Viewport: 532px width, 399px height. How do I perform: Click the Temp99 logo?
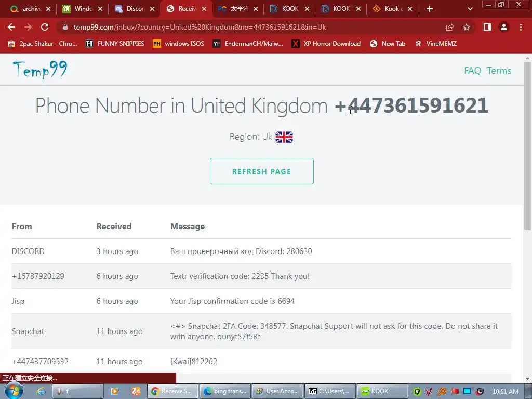click(x=39, y=71)
